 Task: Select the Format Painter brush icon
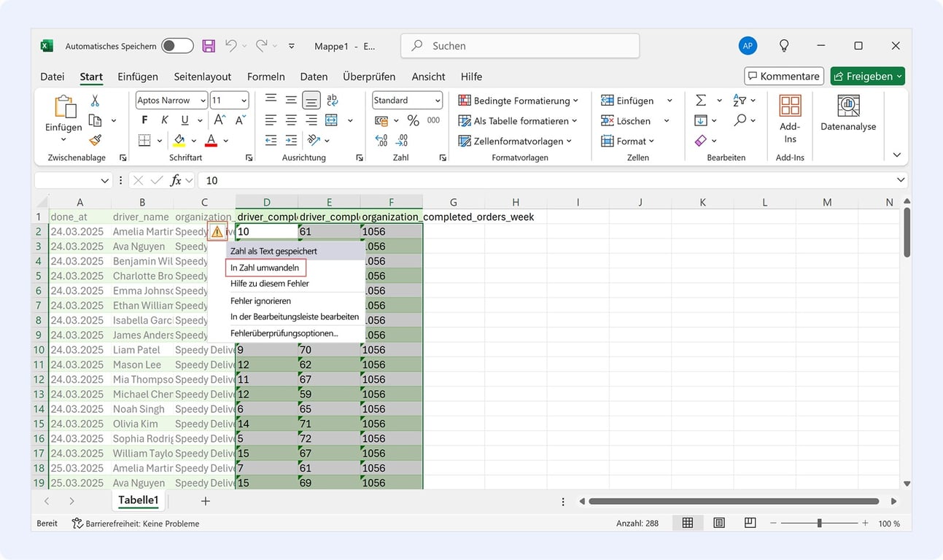click(95, 140)
